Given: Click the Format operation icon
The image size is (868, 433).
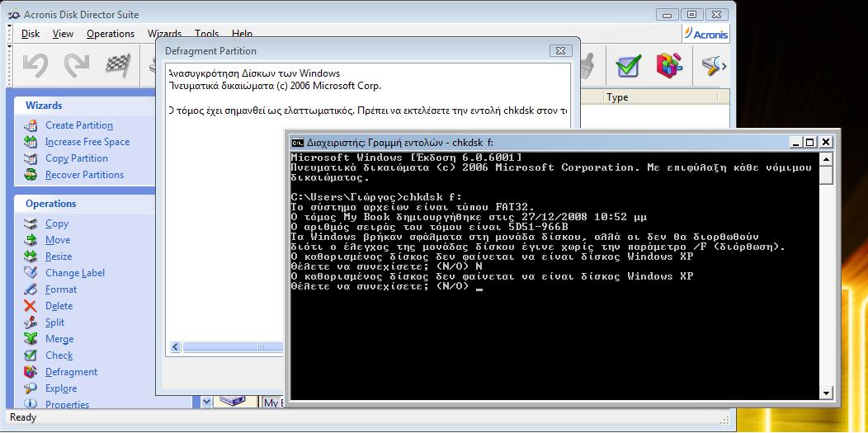Looking at the screenshot, I should tap(31, 289).
